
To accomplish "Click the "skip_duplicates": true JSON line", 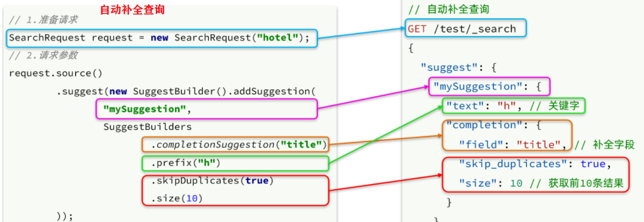I will pyautogui.click(x=535, y=163).
